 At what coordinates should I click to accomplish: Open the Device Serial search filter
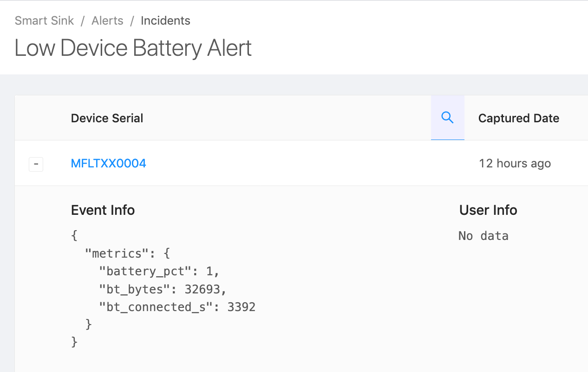447,118
